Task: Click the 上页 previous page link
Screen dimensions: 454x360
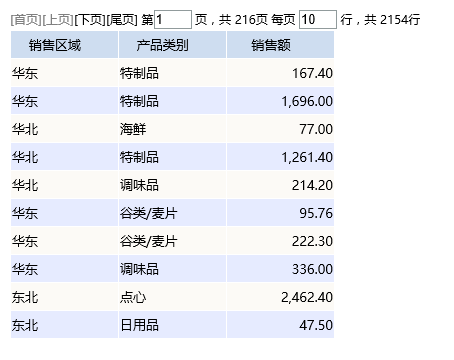Action: point(58,20)
